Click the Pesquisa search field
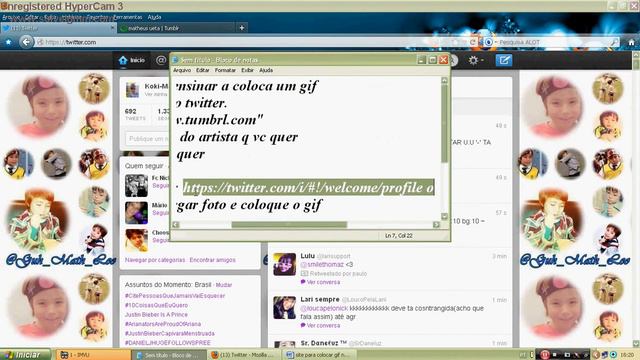Viewport: 640px width, 360px height. point(553,42)
